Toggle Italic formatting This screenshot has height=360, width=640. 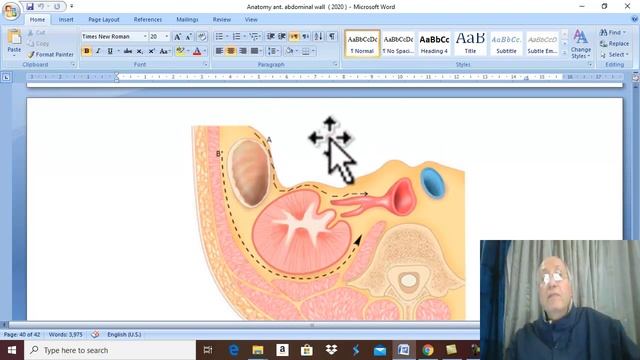[98, 51]
